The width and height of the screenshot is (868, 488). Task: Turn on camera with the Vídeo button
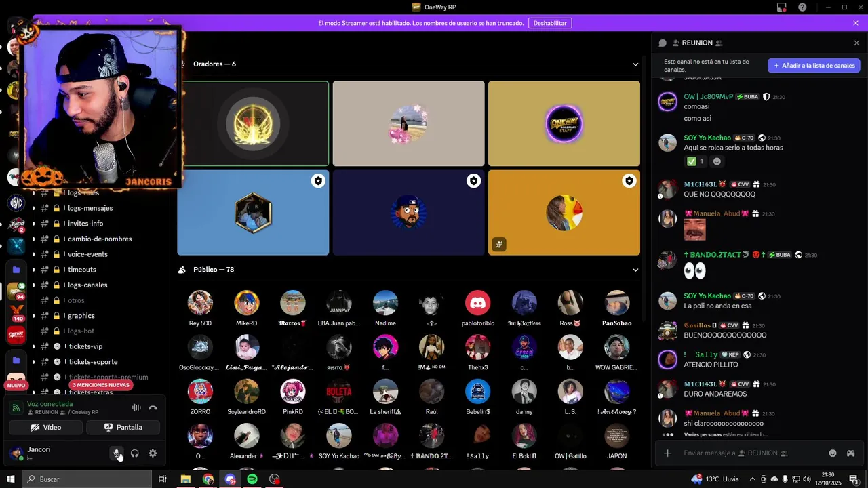tap(46, 427)
